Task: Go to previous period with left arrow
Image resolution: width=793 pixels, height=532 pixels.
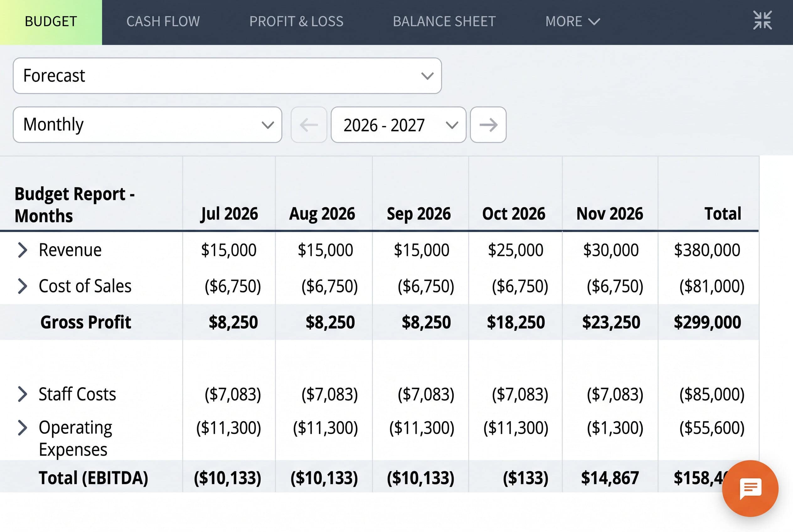Action: 309,125
